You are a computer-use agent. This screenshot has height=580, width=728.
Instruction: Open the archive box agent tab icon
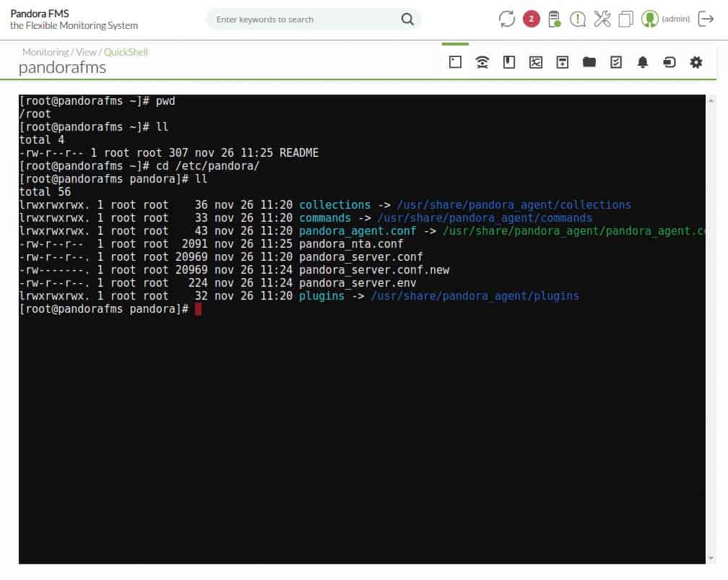[562, 62]
